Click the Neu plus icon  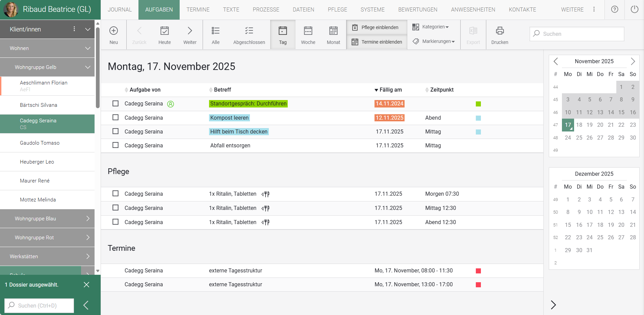click(113, 31)
